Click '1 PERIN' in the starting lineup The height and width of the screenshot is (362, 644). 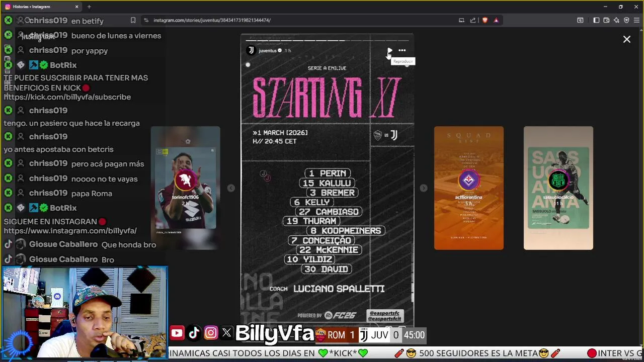(x=328, y=173)
